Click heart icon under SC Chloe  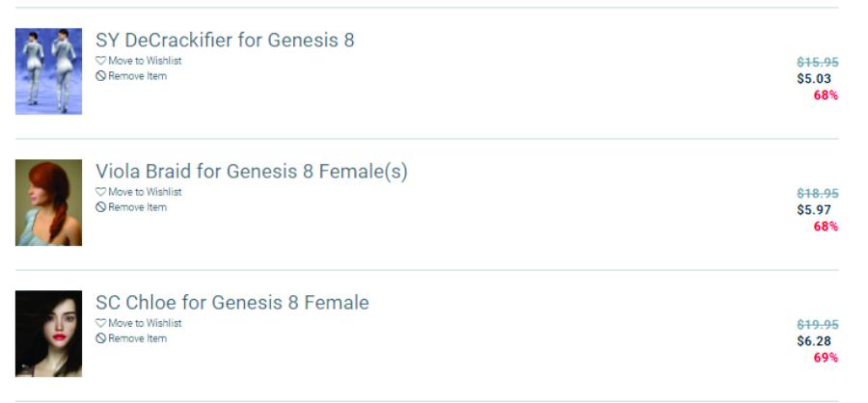[100, 323]
